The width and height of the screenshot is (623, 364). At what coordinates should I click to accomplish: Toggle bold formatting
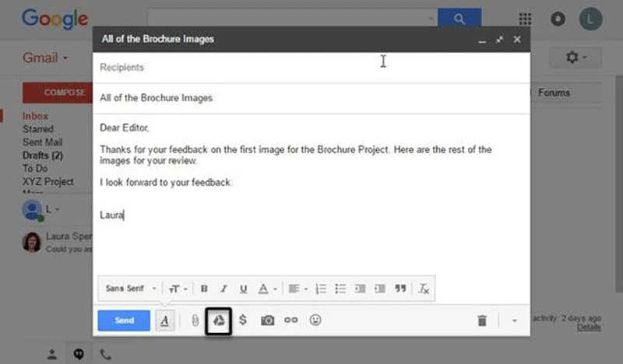pyautogui.click(x=204, y=289)
